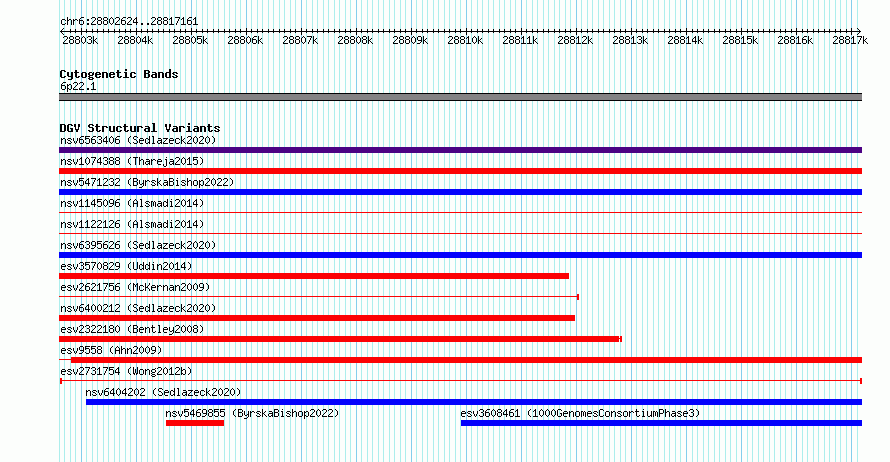Click the 28804k ruler position

point(135,40)
